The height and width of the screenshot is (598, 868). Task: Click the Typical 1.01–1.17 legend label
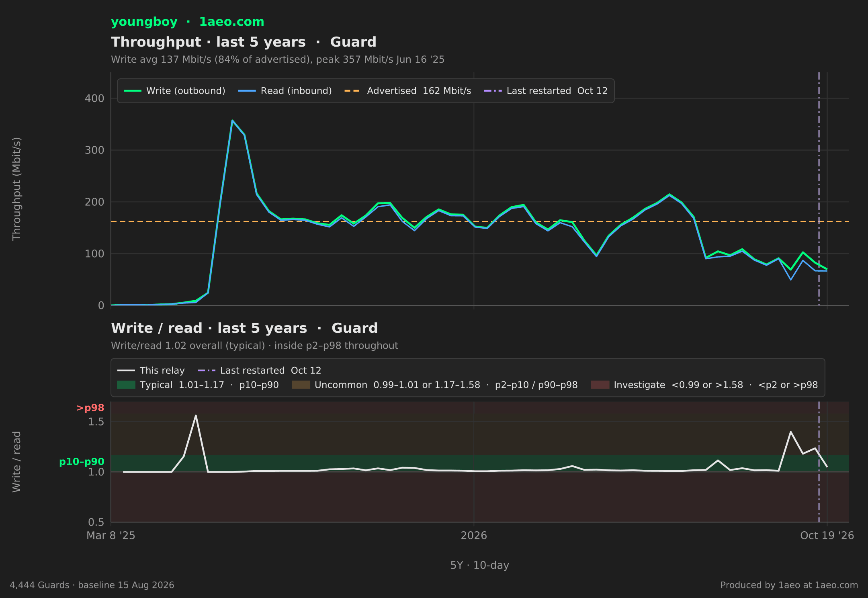[x=209, y=385]
